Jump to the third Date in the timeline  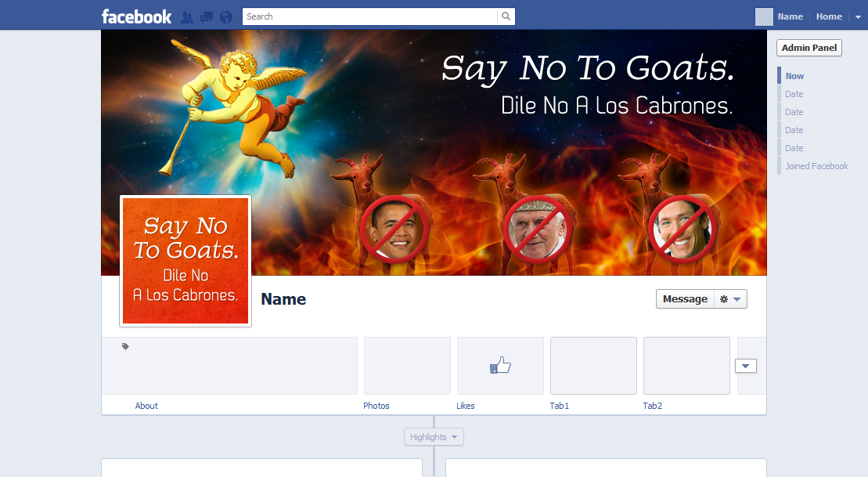pos(794,130)
